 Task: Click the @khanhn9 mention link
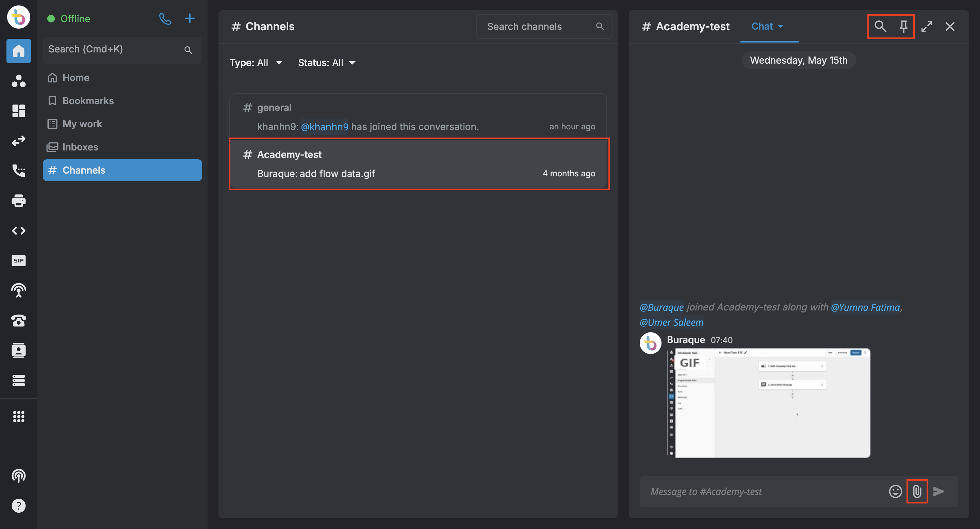coord(324,127)
